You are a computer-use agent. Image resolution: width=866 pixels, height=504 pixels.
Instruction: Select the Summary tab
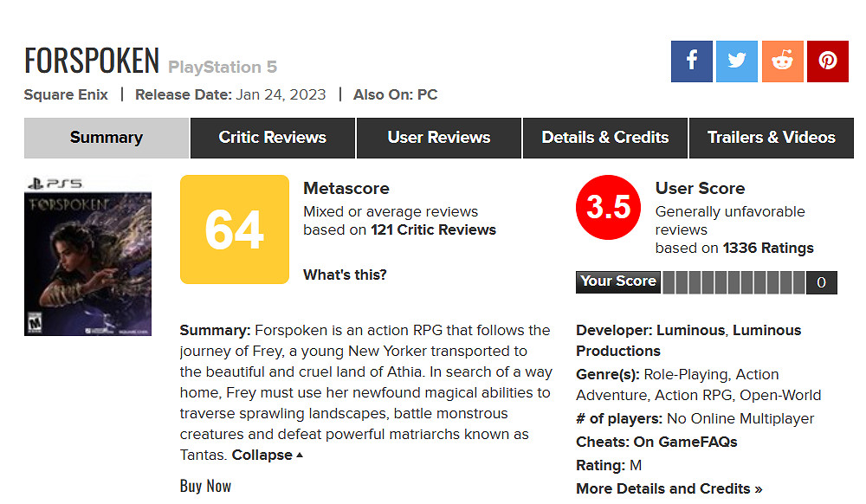point(107,138)
